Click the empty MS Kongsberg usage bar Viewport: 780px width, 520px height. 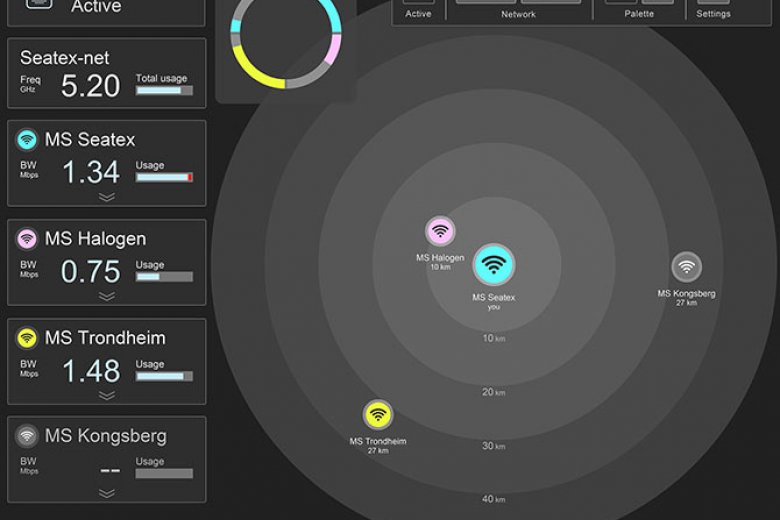coord(164,473)
